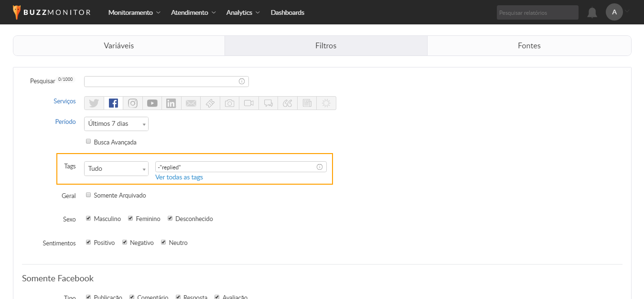Click the Pesquisar relatórios search box

pyautogui.click(x=537, y=13)
